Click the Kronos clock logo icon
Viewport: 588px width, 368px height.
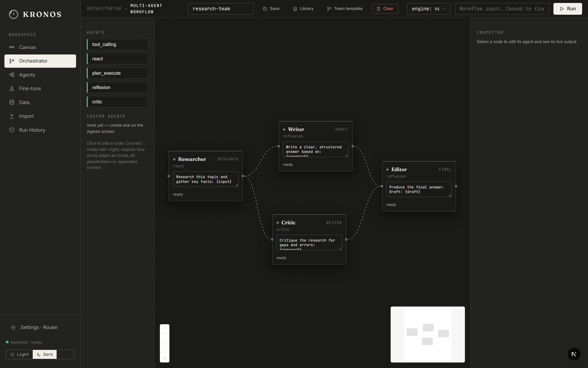[13, 14]
